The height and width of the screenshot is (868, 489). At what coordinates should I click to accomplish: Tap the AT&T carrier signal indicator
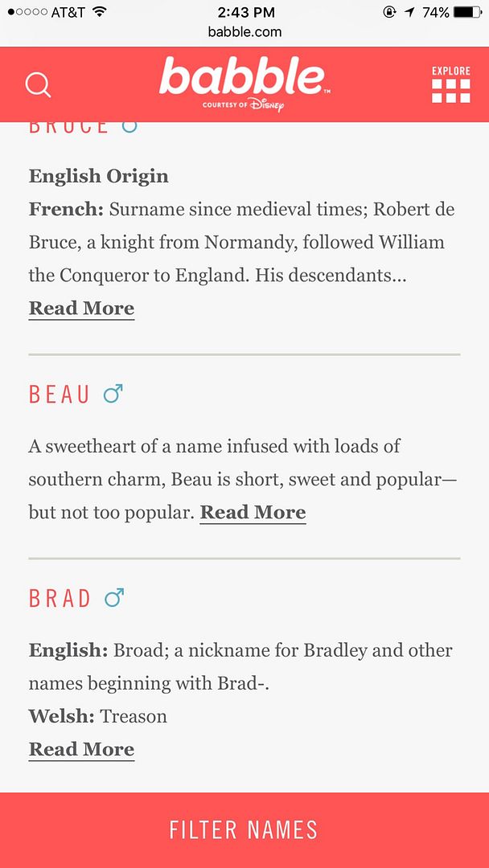pos(47,12)
